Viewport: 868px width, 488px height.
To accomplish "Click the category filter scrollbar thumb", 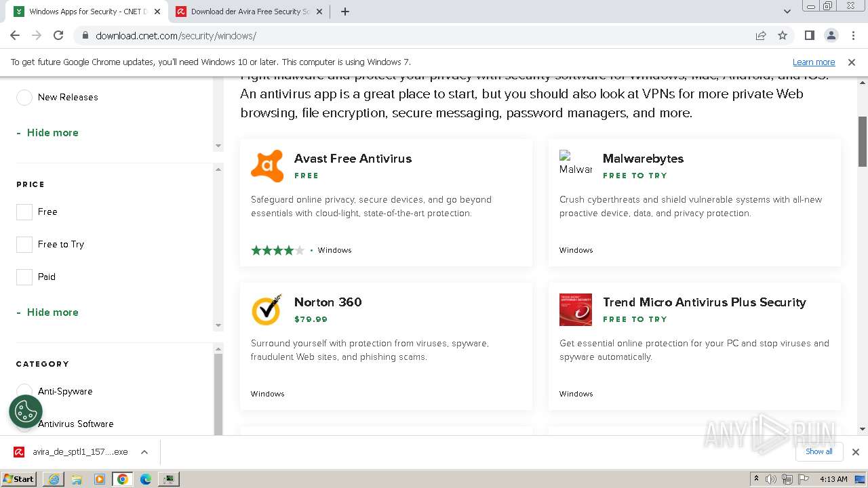I will click(218, 394).
